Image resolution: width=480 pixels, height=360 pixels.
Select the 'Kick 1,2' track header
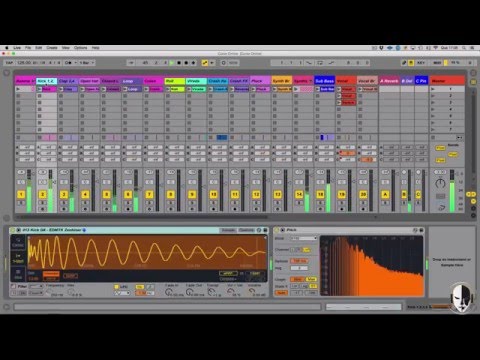pyautogui.click(x=47, y=81)
